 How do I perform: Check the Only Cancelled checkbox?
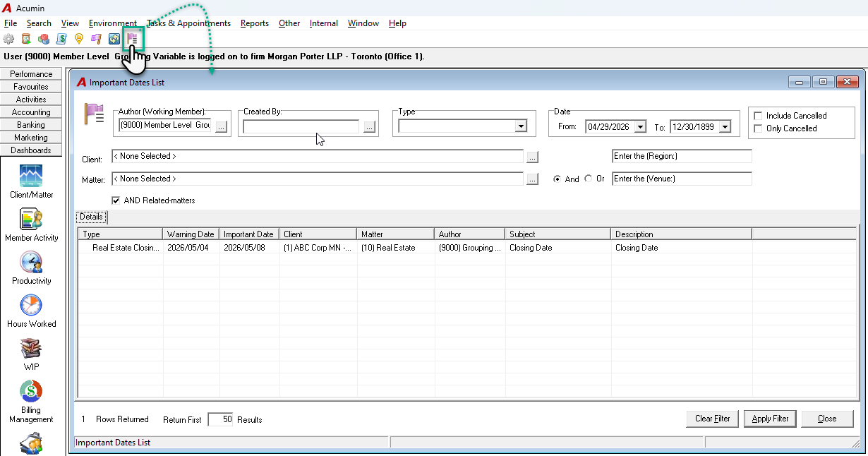pos(758,128)
